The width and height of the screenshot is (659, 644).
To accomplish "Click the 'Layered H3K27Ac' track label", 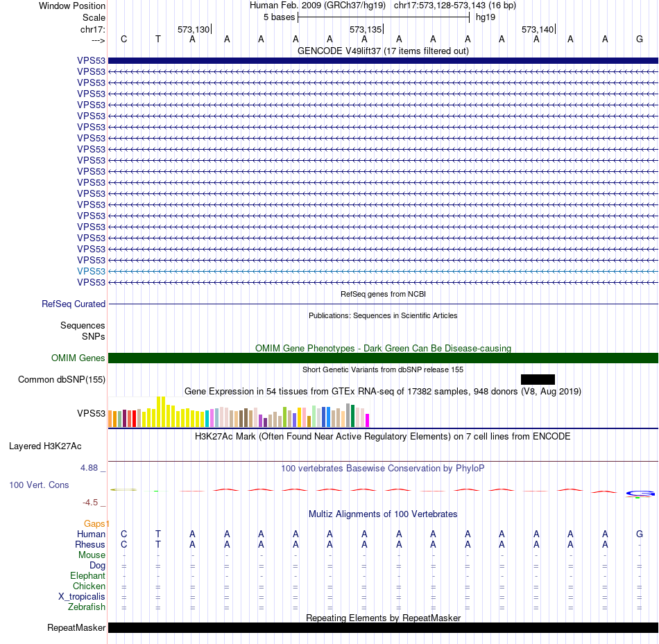I will click(45, 446).
